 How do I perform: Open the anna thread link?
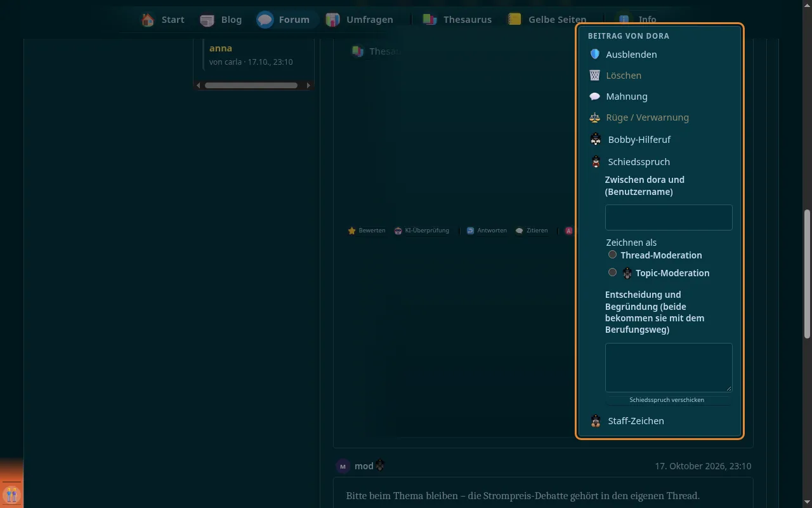[221, 48]
